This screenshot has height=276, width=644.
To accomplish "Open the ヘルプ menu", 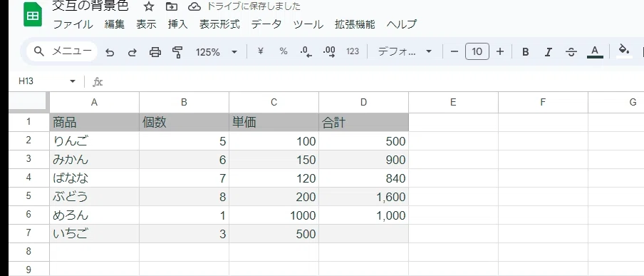I will point(402,24).
